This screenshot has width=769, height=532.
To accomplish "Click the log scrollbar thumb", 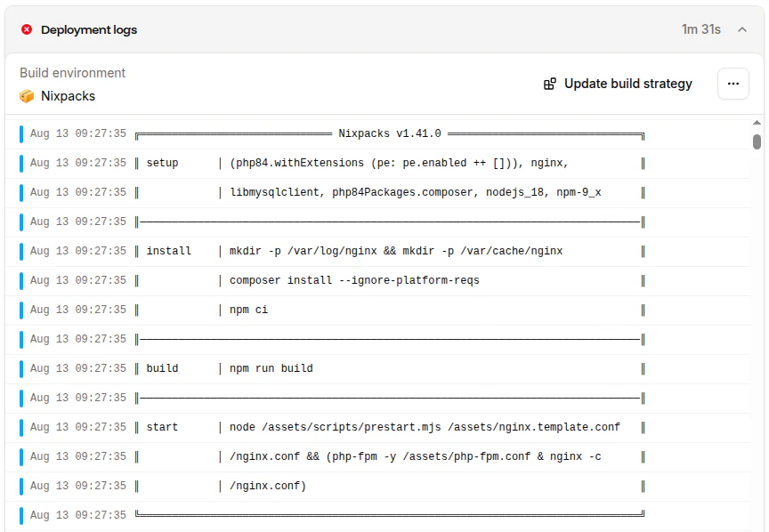I will [x=757, y=141].
